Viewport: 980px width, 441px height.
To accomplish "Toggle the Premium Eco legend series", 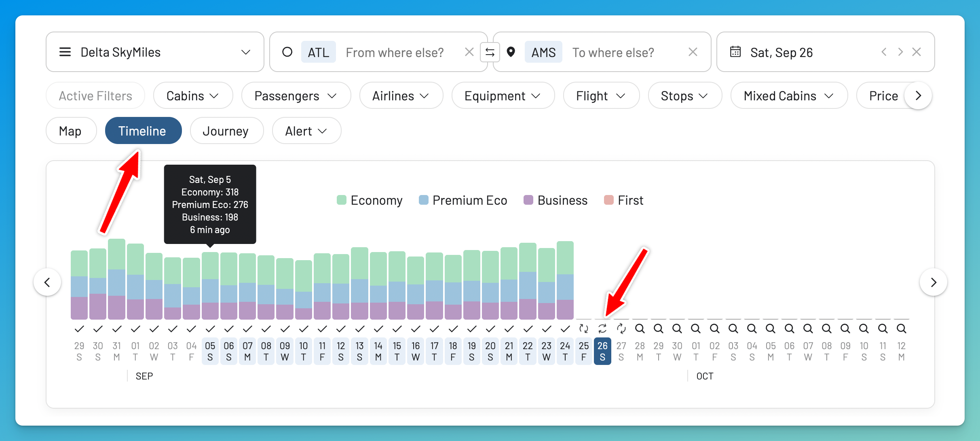I will (x=463, y=200).
